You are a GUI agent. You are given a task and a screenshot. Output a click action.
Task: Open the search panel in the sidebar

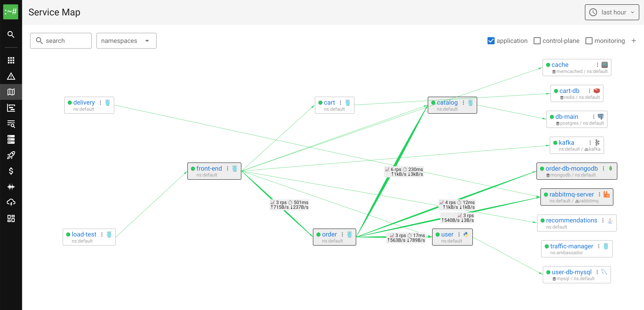(11, 35)
